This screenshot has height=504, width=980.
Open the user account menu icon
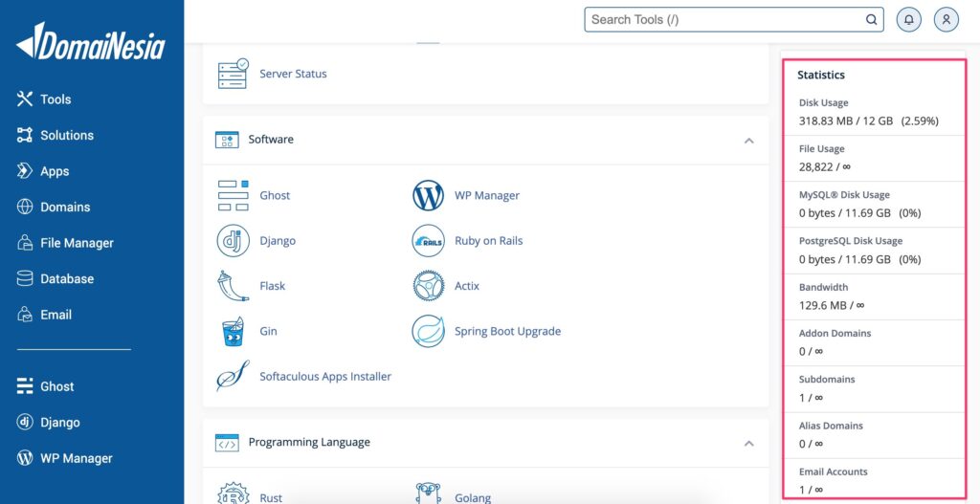click(947, 19)
